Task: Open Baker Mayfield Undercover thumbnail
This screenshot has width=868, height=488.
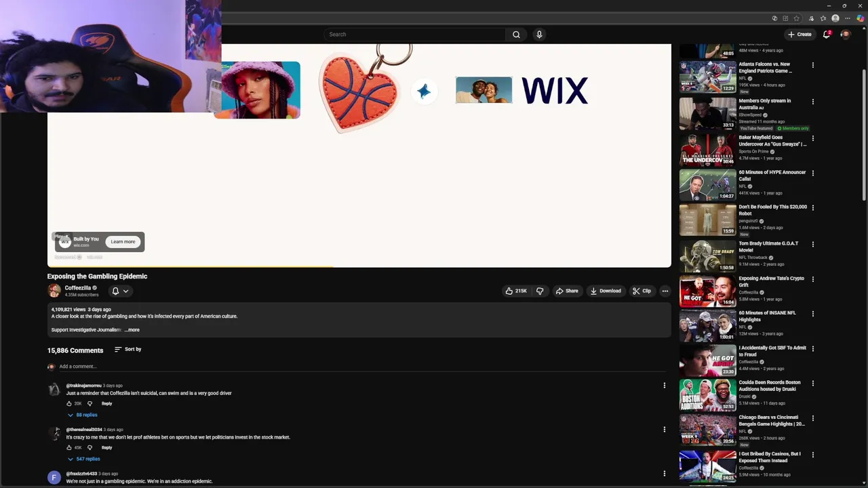Action: point(708,150)
